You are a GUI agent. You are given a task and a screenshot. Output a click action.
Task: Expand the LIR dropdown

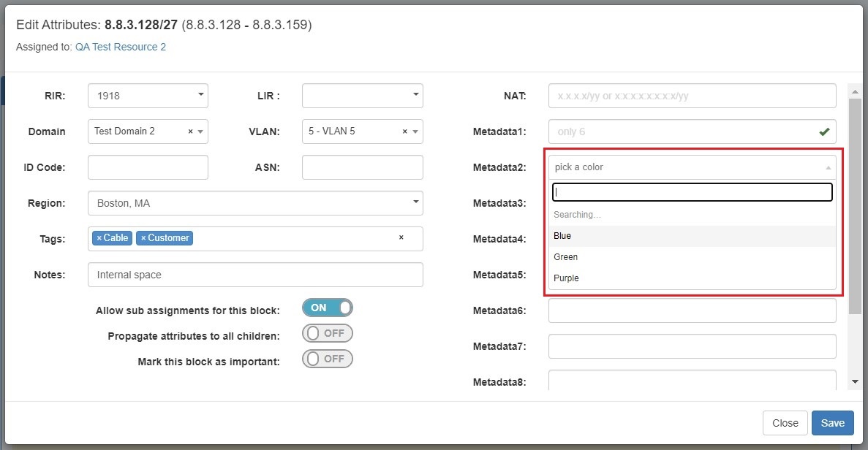pos(362,96)
